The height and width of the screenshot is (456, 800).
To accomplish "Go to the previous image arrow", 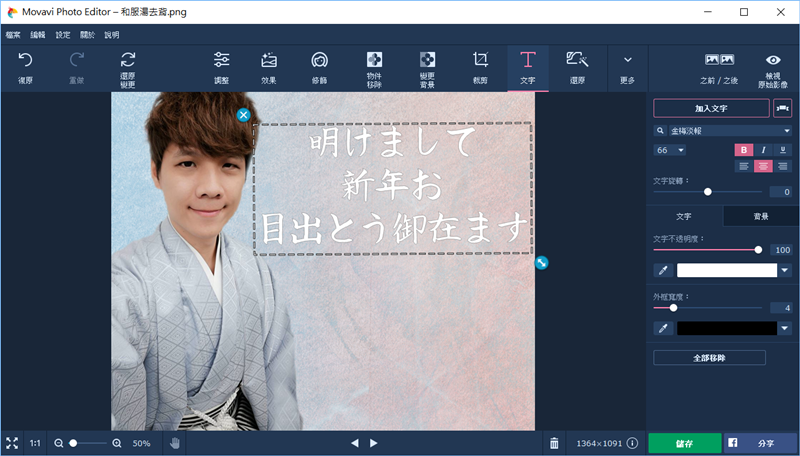I will click(355, 443).
